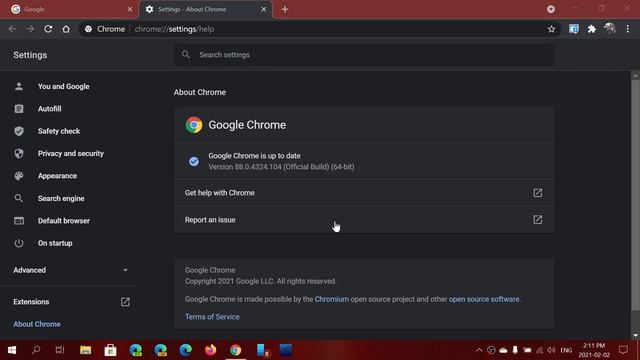
Task: Open Task View on taskbar
Action: (x=60, y=350)
